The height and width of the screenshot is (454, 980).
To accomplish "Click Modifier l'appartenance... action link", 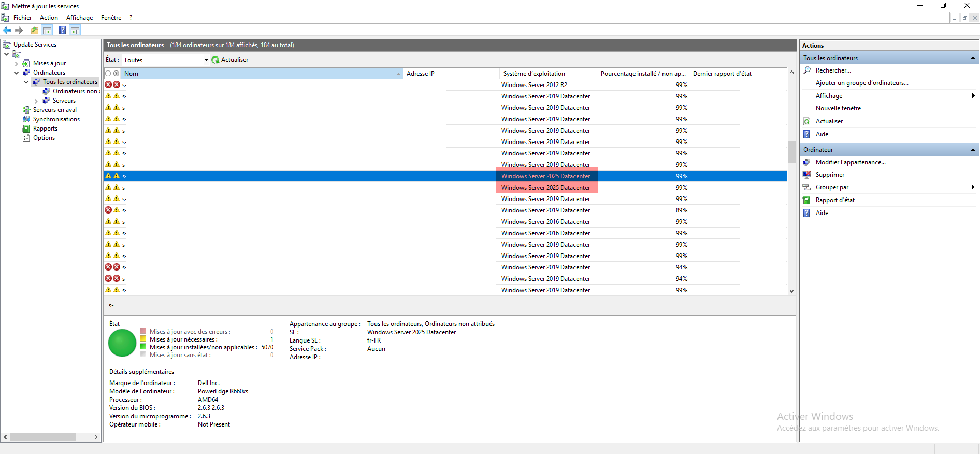I will 850,162.
